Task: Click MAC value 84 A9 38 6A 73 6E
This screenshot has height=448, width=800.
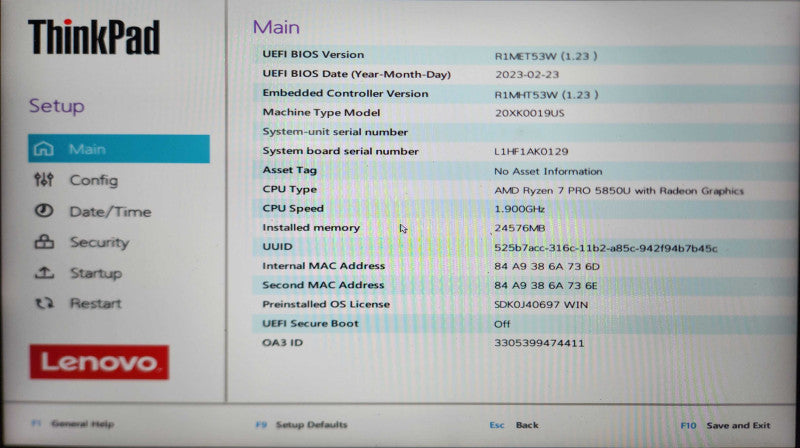Action: pyautogui.click(x=546, y=286)
